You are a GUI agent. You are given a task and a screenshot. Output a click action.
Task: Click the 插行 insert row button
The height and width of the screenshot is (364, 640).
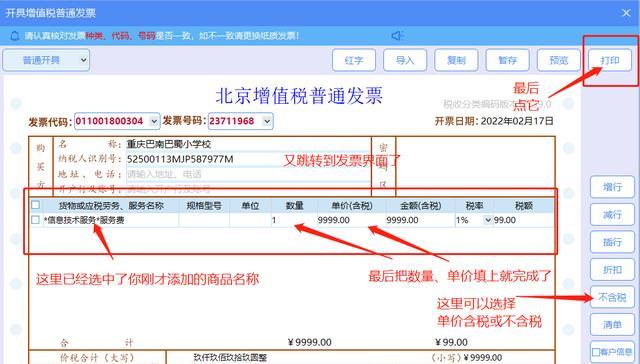(612, 242)
